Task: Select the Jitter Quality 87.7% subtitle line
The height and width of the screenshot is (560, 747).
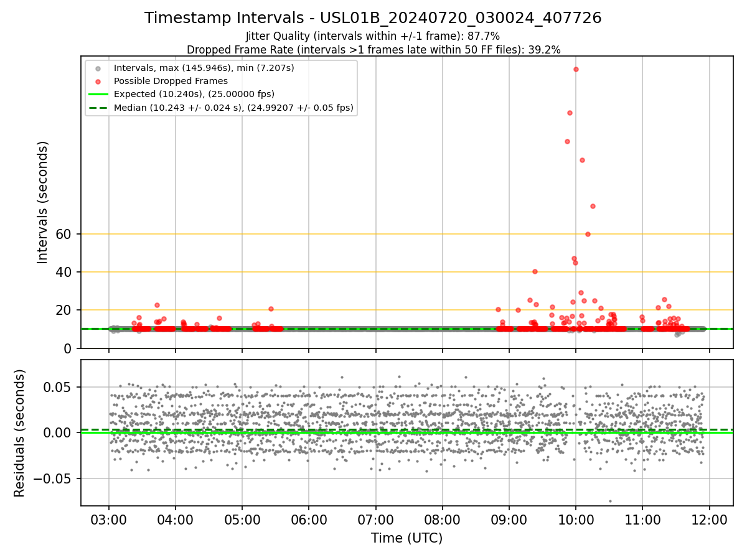Action: (x=373, y=36)
